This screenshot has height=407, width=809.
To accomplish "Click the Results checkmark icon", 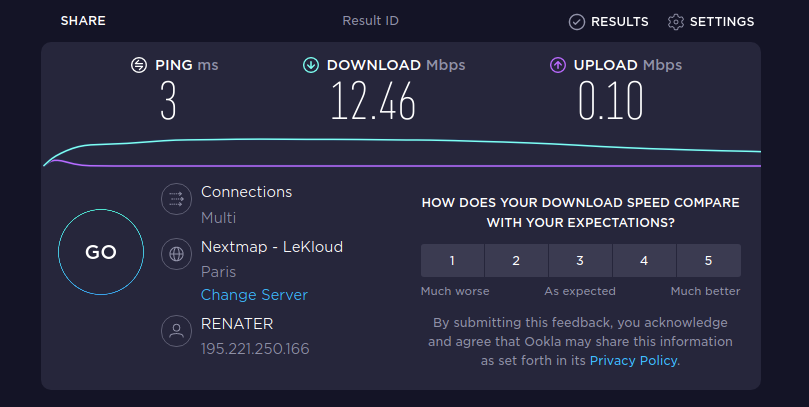I will tap(576, 22).
